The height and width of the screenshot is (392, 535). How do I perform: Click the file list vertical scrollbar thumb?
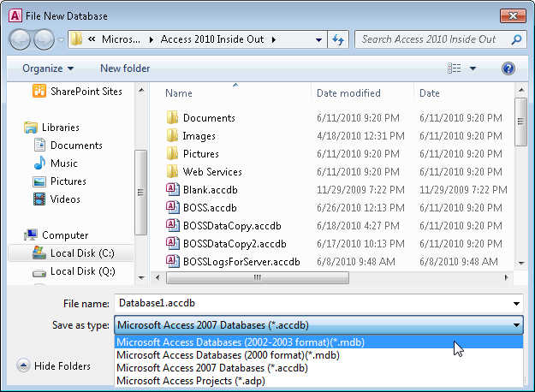[x=520, y=122]
